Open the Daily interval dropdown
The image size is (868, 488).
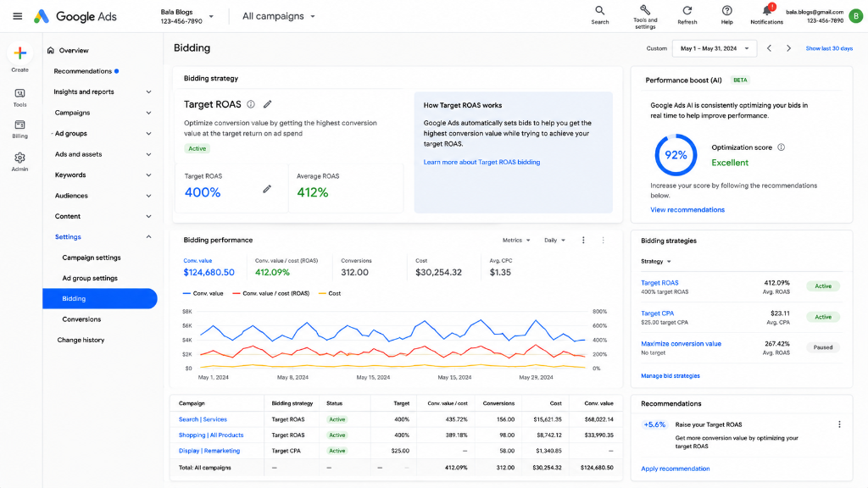click(x=554, y=240)
